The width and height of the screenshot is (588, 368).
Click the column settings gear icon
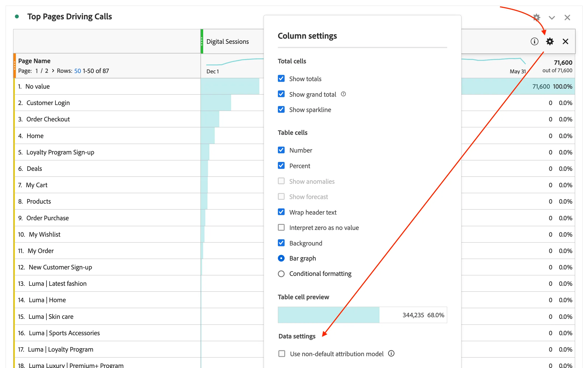tap(550, 41)
